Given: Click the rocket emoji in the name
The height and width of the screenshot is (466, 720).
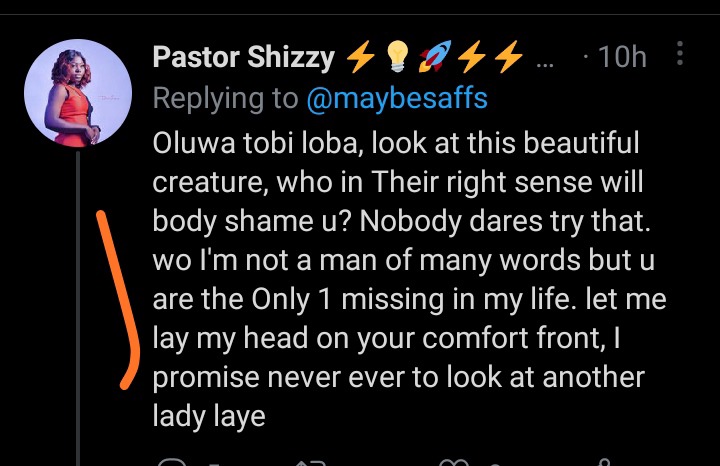Looking at the screenshot, I should [435, 56].
